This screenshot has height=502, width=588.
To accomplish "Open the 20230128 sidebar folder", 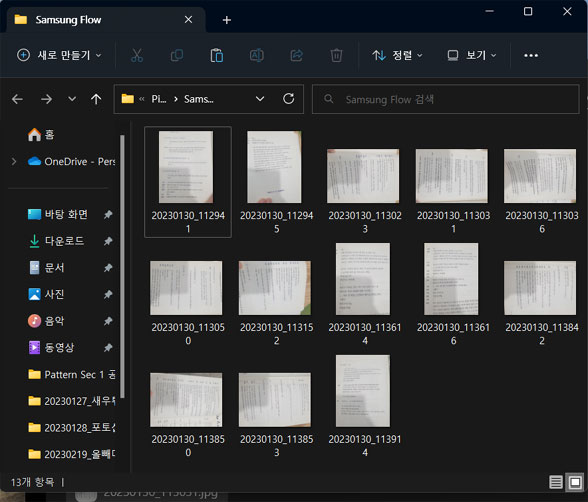I will tap(71, 428).
